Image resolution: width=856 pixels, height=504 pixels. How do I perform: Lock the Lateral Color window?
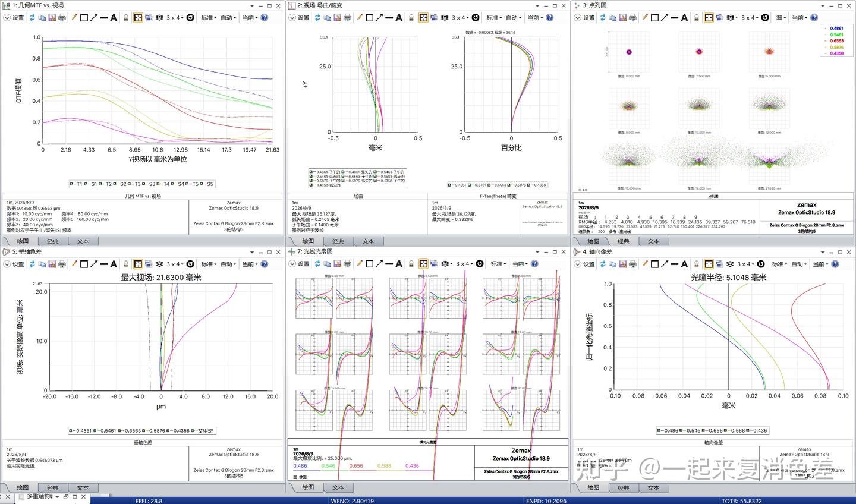tap(126, 264)
